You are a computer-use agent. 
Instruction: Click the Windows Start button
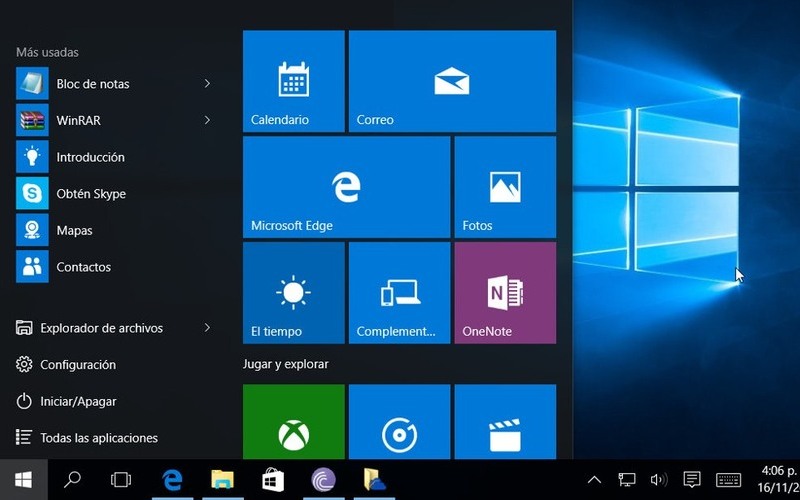click(x=23, y=480)
